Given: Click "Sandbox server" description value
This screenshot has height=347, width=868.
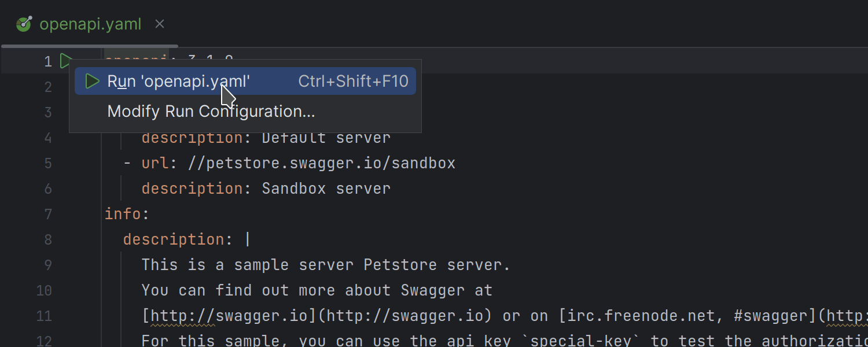Looking at the screenshot, I should (326, 189).
